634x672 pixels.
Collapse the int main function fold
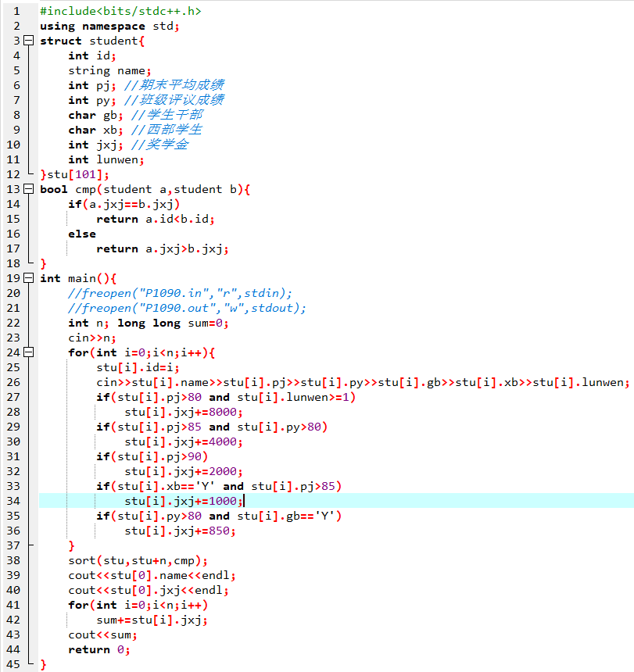[x=29, y=278]
